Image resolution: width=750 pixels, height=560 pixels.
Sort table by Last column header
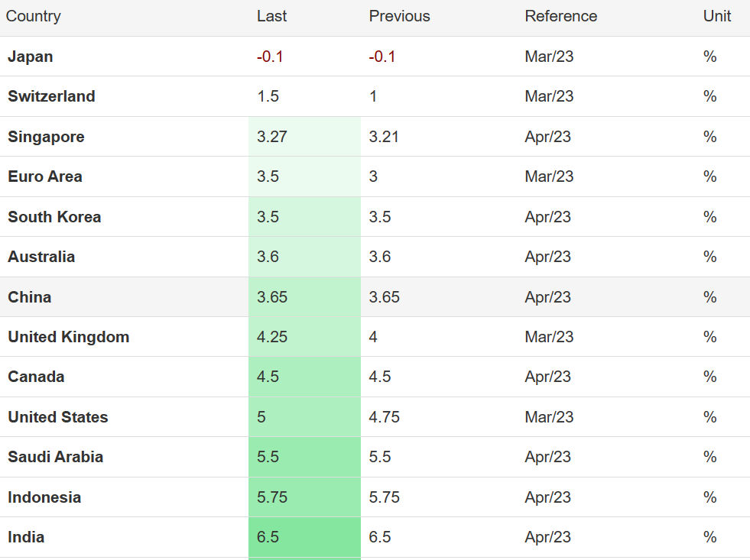pos(271,16)
